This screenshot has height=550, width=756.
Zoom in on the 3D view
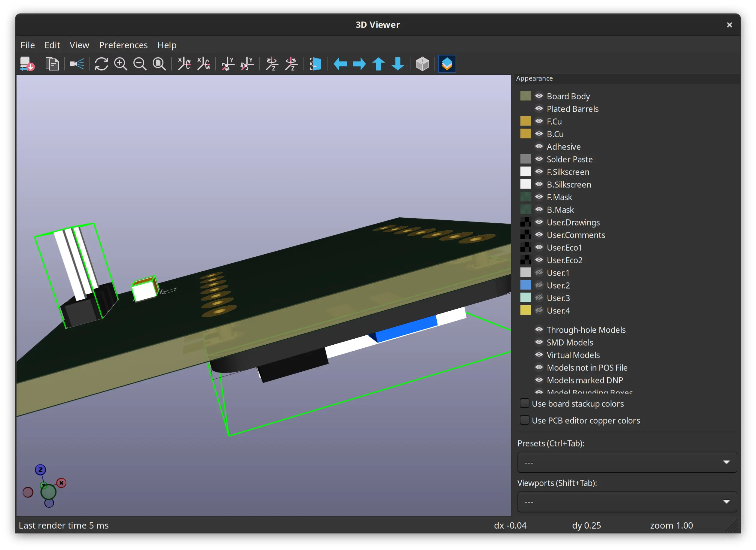point(121,64)
